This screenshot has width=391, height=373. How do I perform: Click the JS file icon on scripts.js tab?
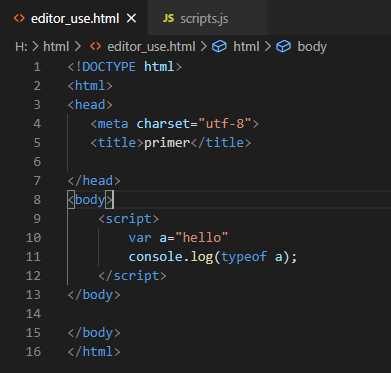coord(168,18)
